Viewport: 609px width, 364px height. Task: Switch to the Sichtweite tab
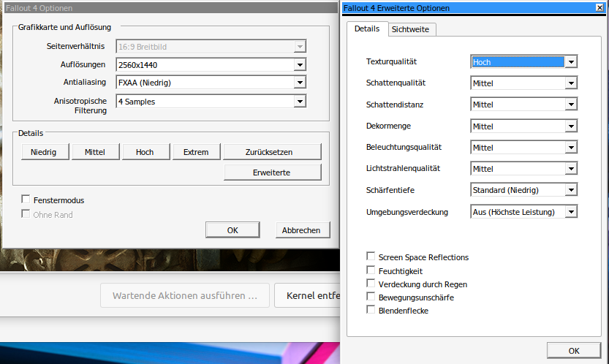[x=411, y=29]
